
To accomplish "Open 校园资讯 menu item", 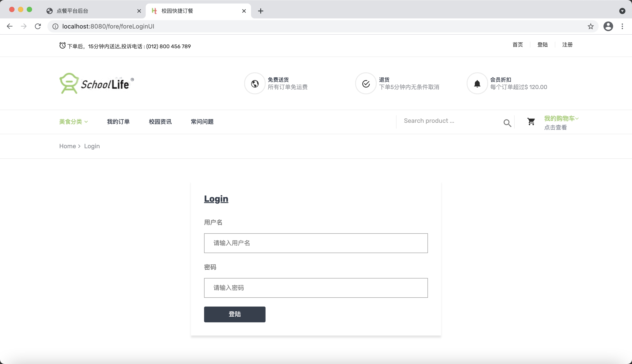I will coord(160,122).
